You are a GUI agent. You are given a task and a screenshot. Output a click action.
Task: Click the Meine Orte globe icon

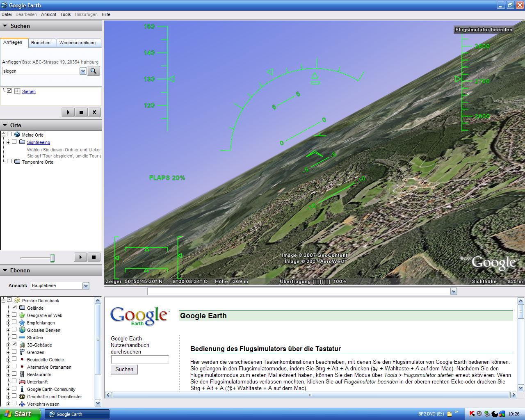[x=17, y=135]
